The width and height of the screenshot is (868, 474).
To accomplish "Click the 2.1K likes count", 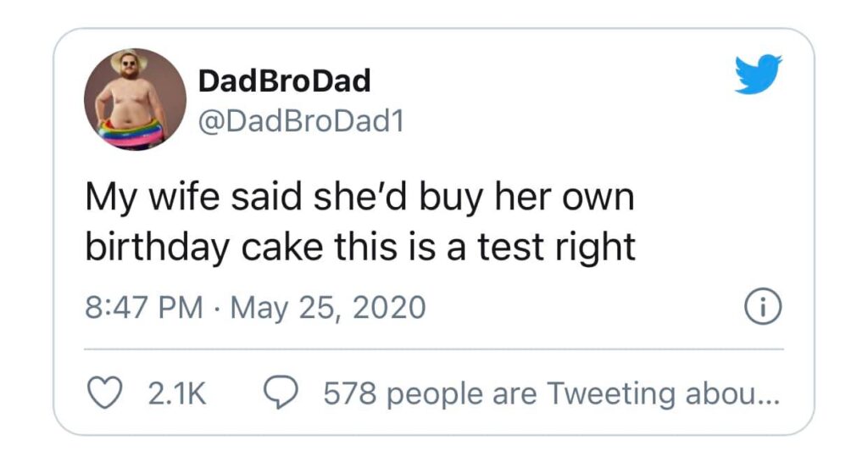I will point(177,393).
